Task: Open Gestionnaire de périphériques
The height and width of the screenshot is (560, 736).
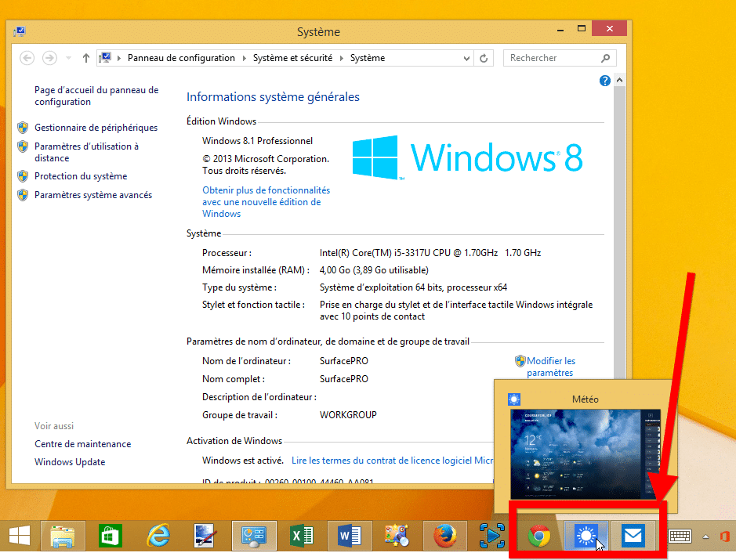Action: (96, 128)
